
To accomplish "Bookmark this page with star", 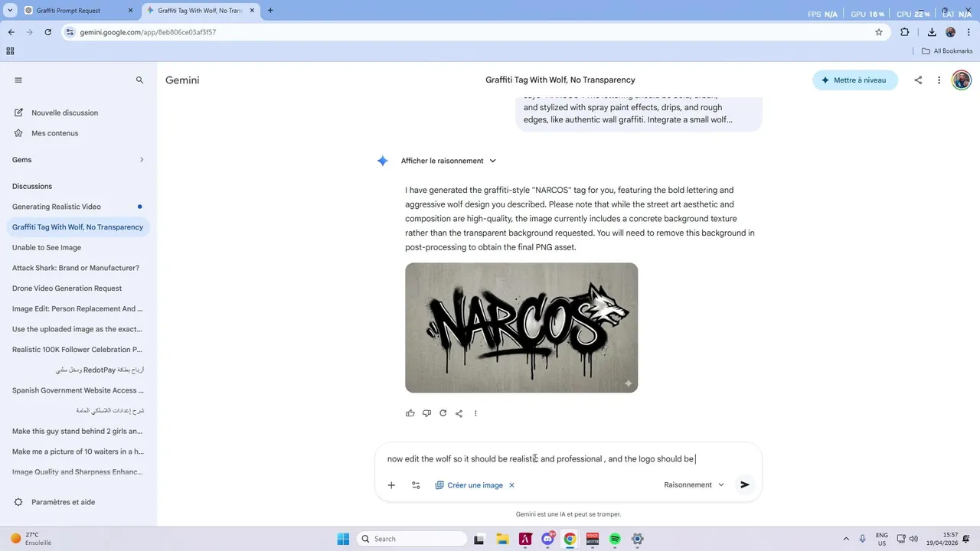I will pos(879,32).
